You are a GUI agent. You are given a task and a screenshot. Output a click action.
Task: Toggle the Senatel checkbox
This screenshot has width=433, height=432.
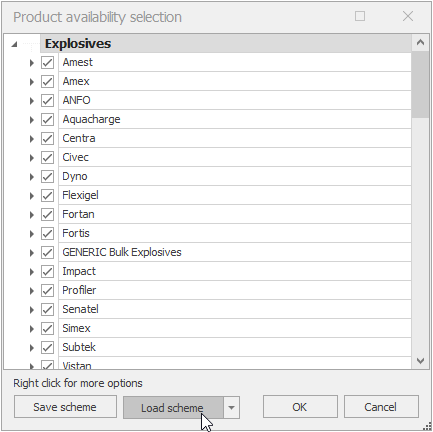tap(47, 309)
